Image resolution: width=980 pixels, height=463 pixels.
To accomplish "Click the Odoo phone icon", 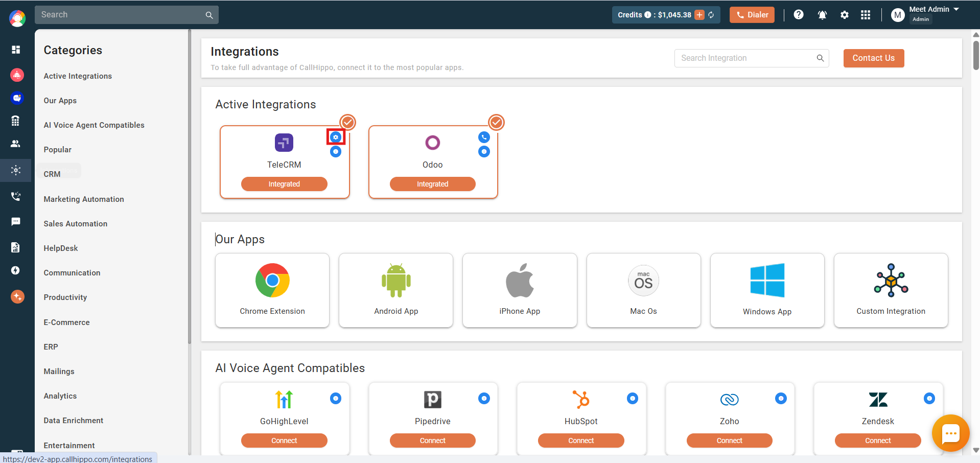I will tap(484, 137).
